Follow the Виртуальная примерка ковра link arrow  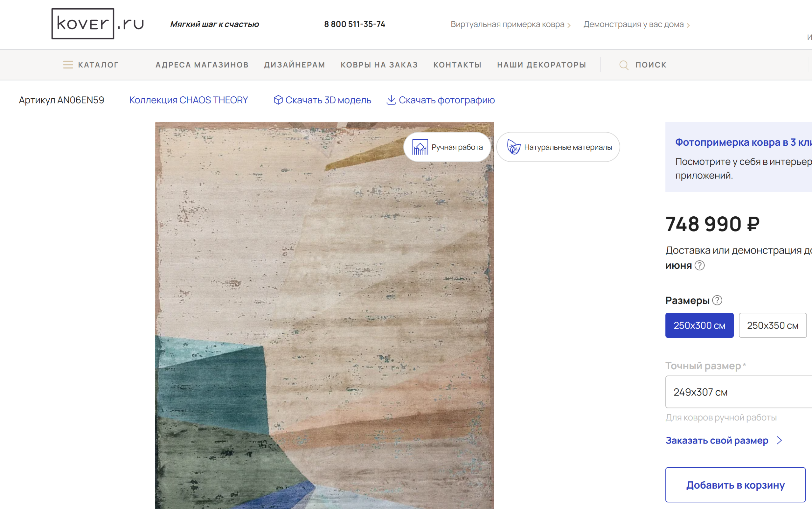coord(569,25)
